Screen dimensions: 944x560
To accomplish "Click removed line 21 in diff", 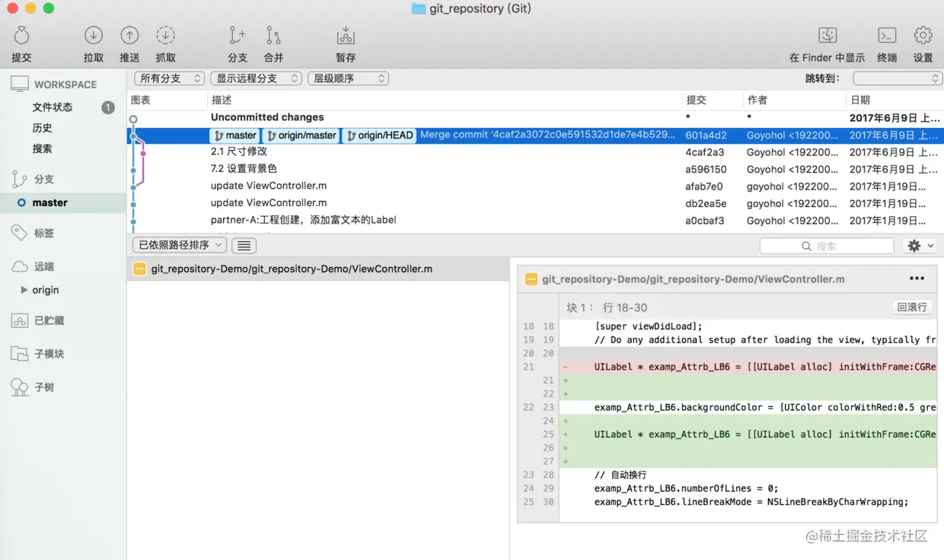I will (748, 367).
